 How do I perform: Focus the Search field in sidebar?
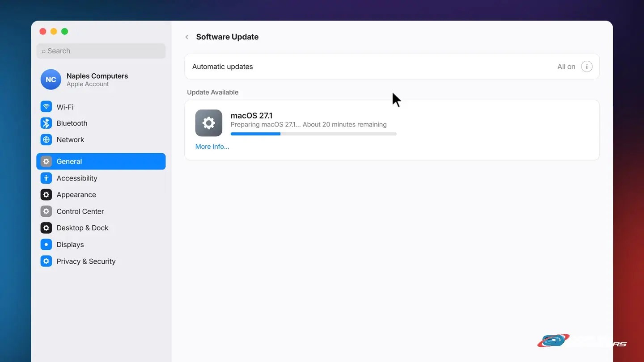point(101,51)
